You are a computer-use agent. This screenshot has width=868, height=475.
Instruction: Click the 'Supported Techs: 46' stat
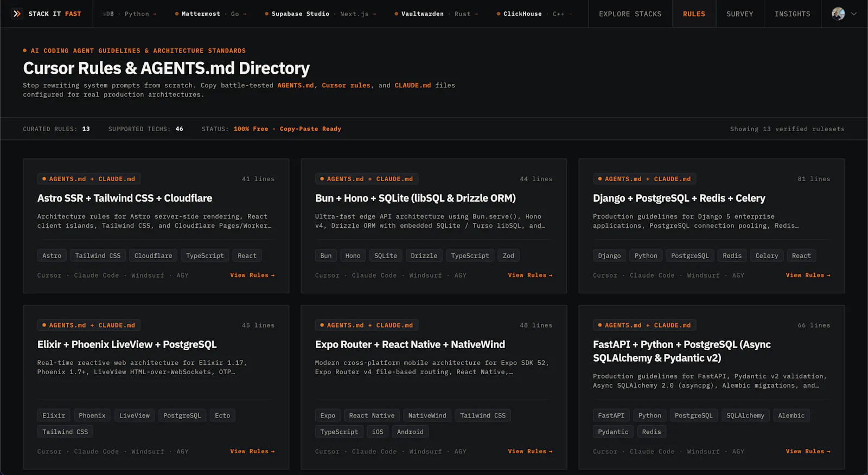(x=146, y=129)
